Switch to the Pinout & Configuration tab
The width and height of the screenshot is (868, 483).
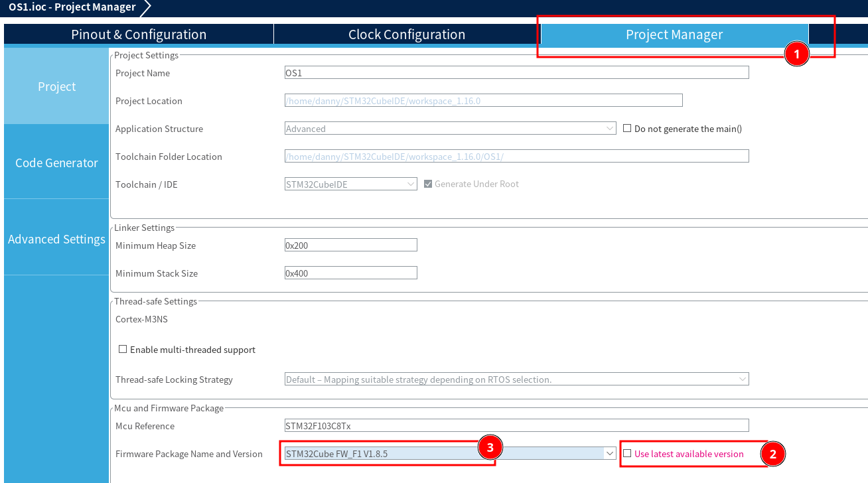click(x=139, y=34)
